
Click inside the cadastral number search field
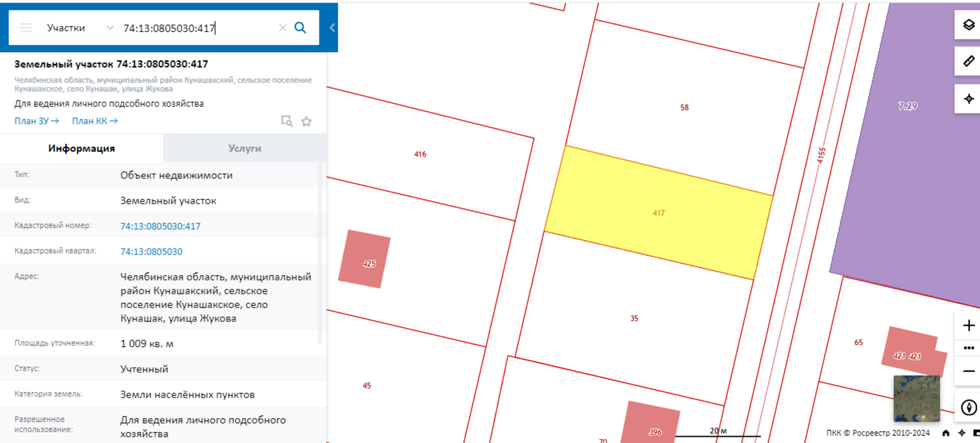point(194,28)
